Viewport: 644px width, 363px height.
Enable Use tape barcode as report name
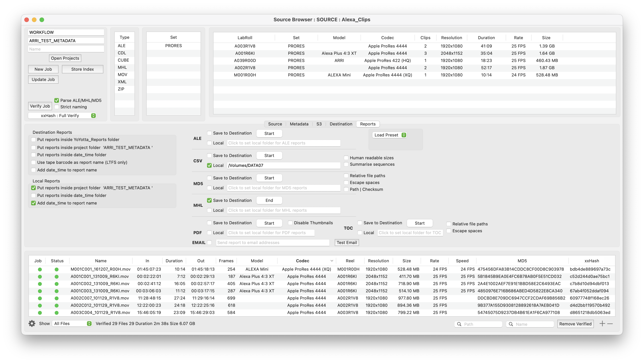(33, 162)
